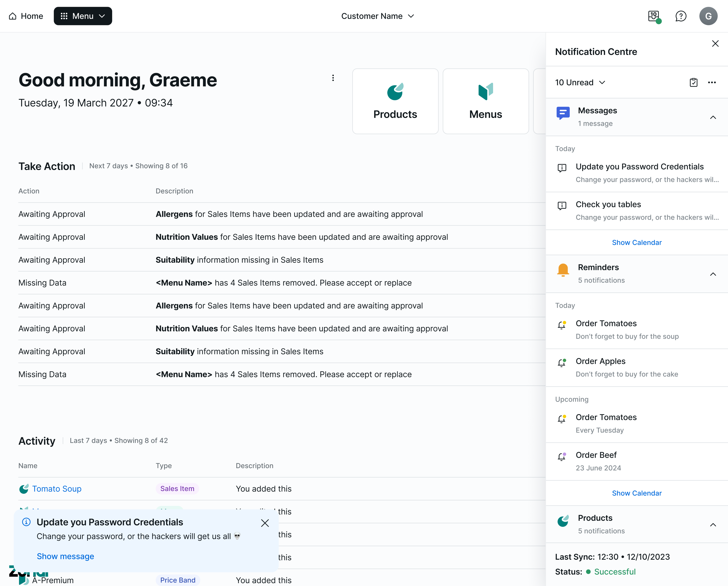The height and width of the screenshot is (586, 728).
Task: Collapse the Messages section
Action: 713,117
